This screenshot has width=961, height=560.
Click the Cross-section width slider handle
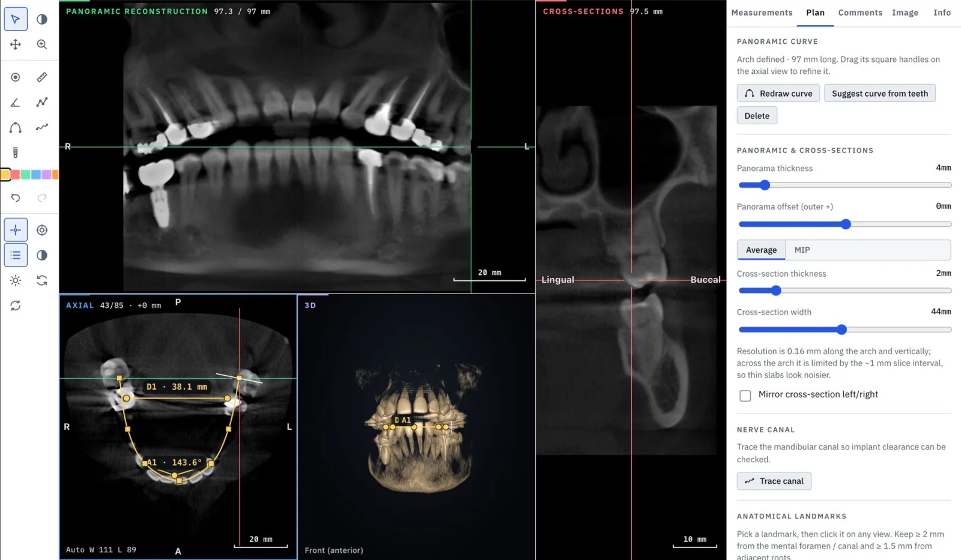(841, 330)
